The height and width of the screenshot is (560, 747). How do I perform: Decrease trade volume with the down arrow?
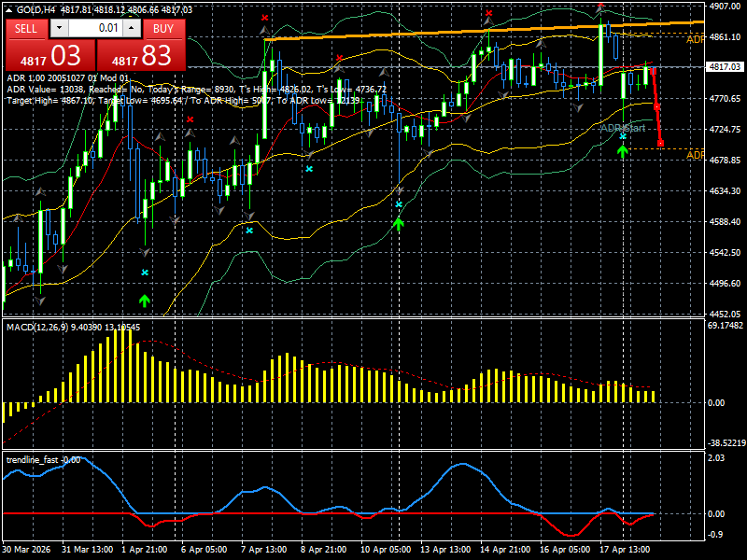59,28
